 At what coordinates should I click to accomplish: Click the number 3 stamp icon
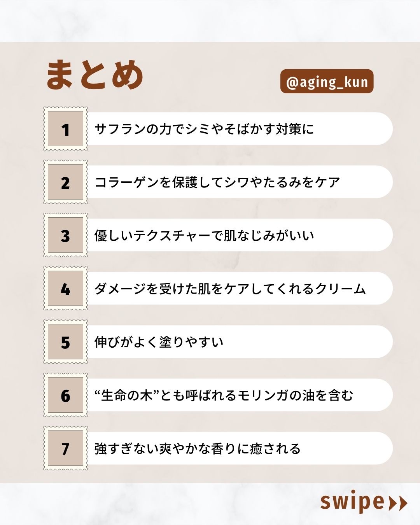(x=65, y=235)
